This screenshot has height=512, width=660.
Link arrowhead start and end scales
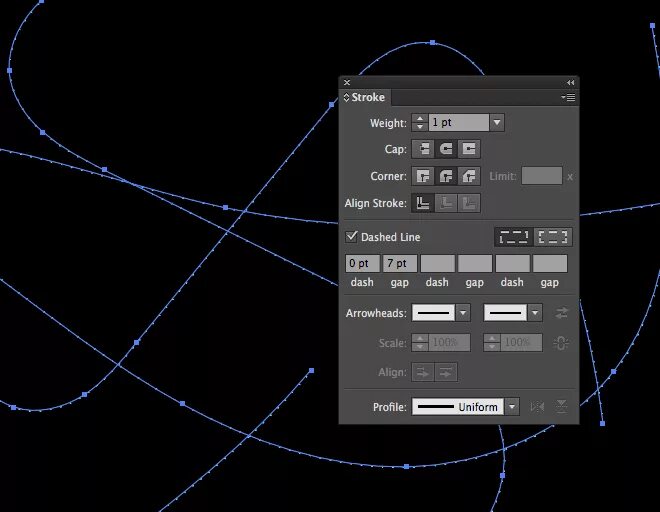(561, 343)
